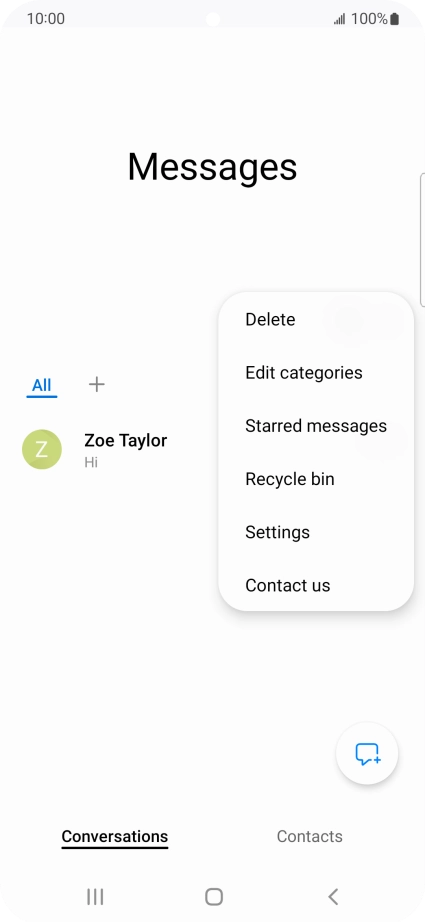This screenshot has height=922, width=425.
Task: Tap the battery icon in status bar
Action: coord(394,19)
